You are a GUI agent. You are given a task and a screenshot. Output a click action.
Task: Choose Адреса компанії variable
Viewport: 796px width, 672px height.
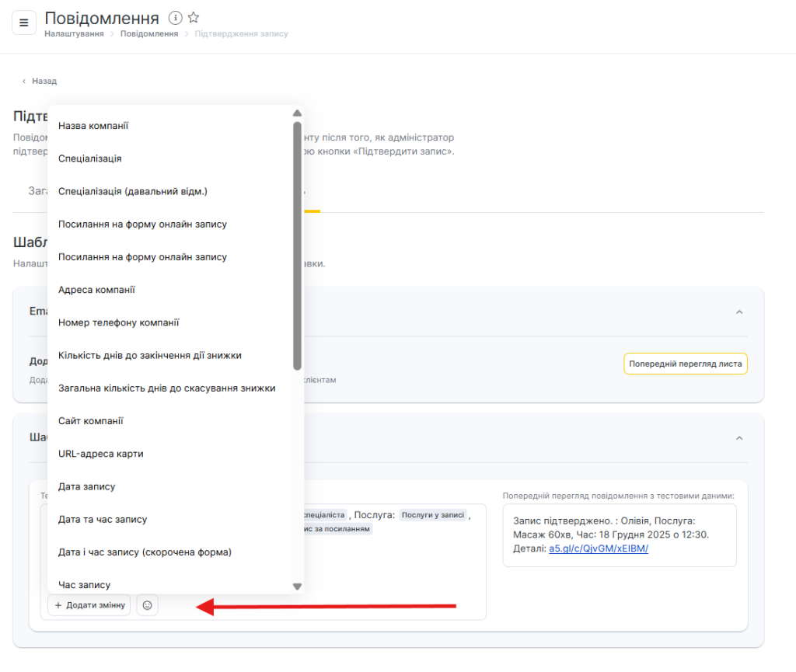[96, 290]
